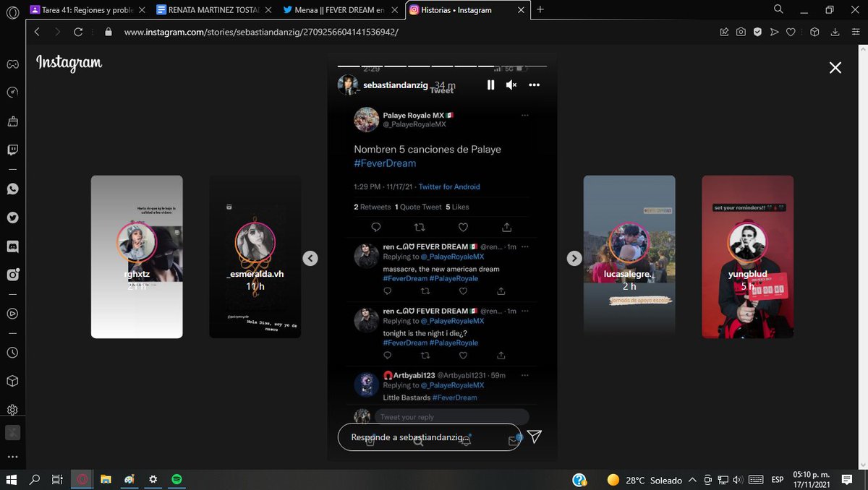Open the rghxtz story thumbnail
Screen dimensions: 868x490
click(x=137, y=257)
